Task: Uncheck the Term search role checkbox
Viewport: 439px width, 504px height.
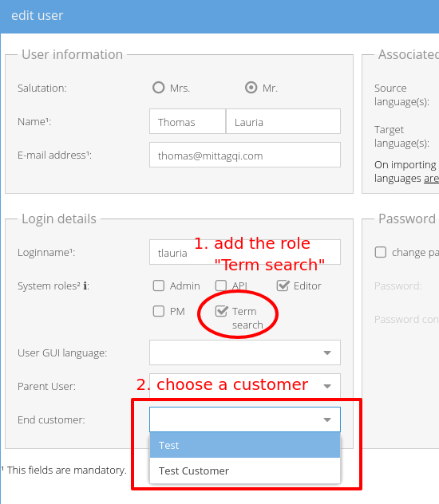Action: point(221,311)
